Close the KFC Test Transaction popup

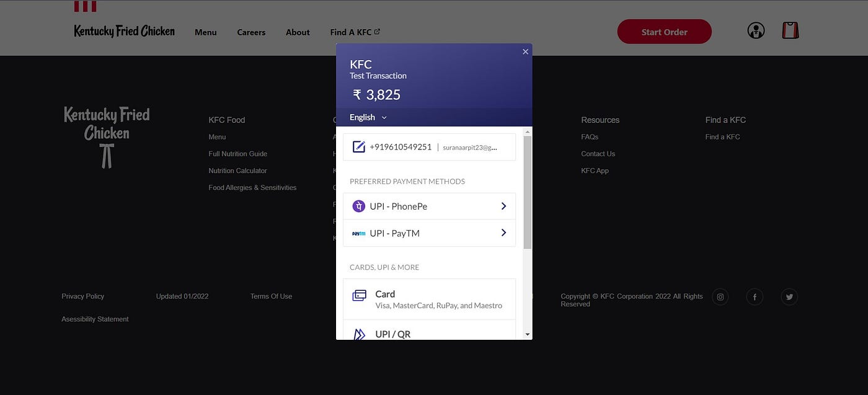pos(525,51)
